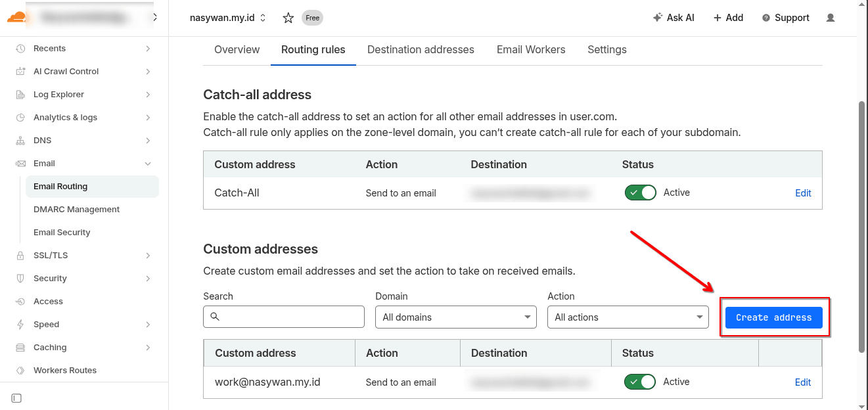Click inside the custom address search field
Image resolution: width=868 pixels, height=410 pixels.
284,317
